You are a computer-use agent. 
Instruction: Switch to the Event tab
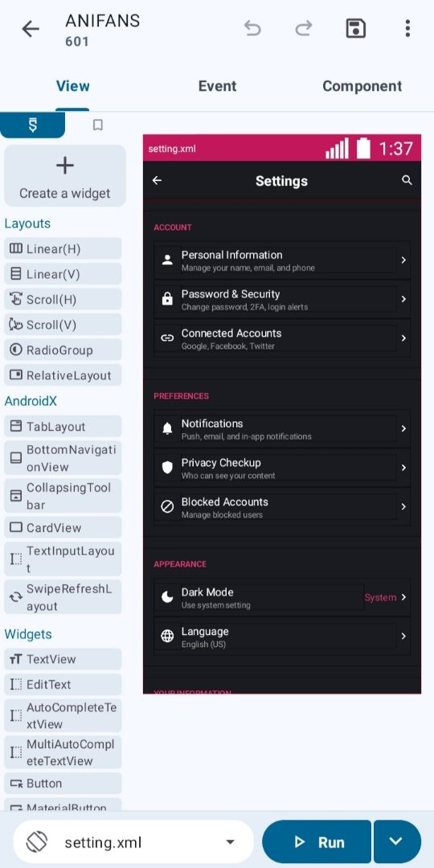[217, 86]
